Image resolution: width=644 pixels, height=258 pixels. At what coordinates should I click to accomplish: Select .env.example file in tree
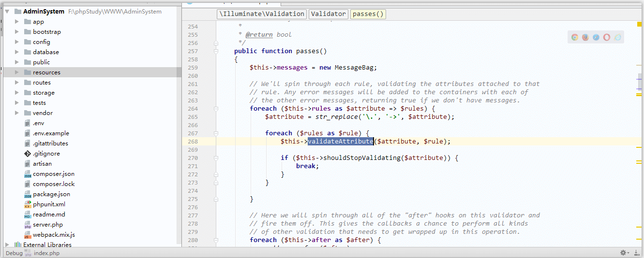(x=51, y=133)
